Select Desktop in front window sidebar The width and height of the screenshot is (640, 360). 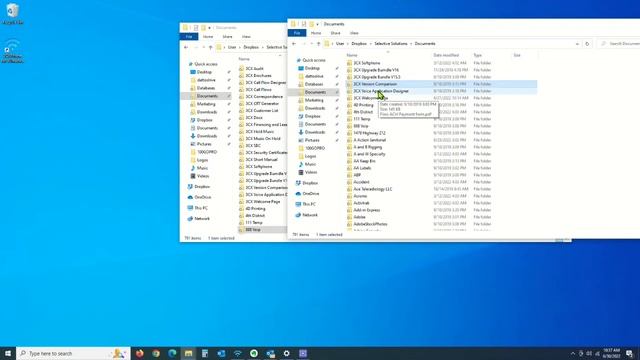(x=312, y=68)
